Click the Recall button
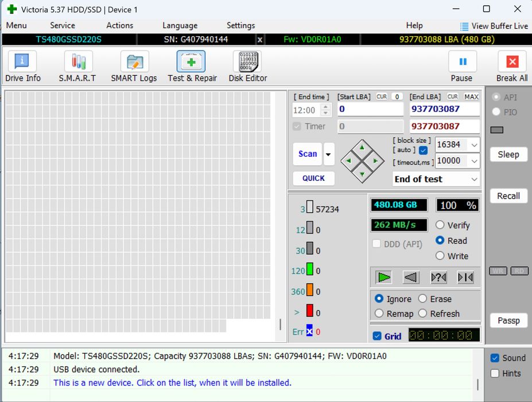Viewport: 532px width, 402px height. coord(508,196)
